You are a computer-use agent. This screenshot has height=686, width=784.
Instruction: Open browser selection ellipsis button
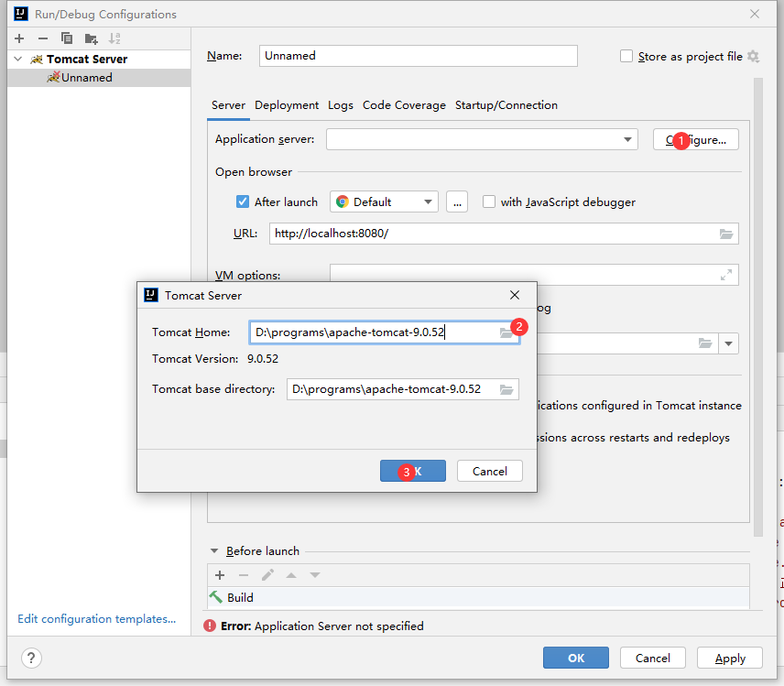457,202
